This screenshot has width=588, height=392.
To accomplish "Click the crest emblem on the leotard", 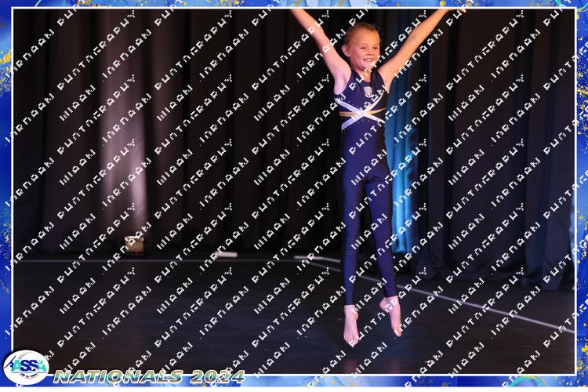I will [368, 92].
